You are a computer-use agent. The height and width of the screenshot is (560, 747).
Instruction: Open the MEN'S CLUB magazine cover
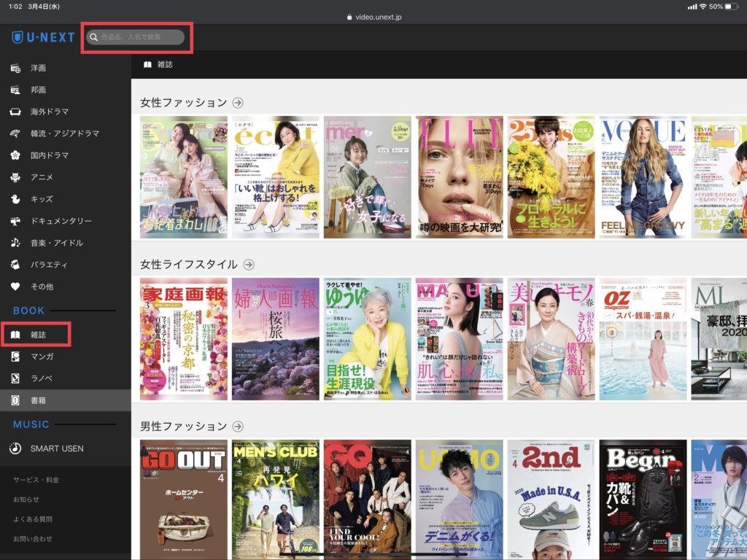coord(275,499)
